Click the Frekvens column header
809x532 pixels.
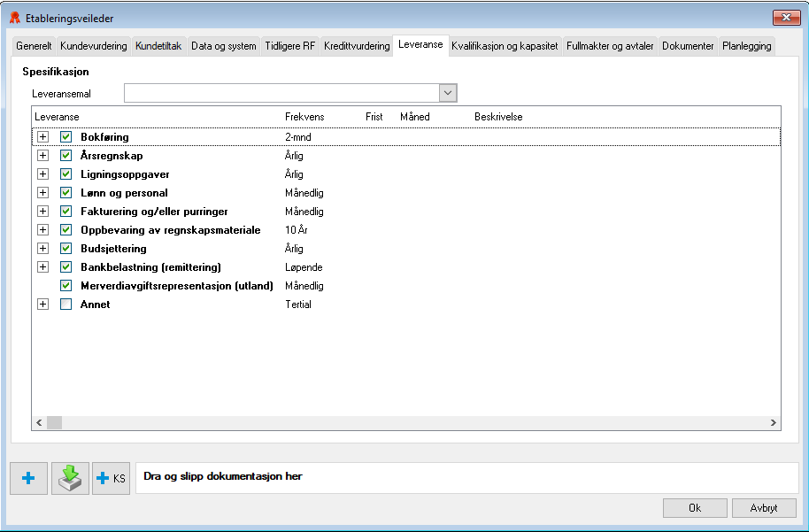pyautogui.click(x=304, y=117)
